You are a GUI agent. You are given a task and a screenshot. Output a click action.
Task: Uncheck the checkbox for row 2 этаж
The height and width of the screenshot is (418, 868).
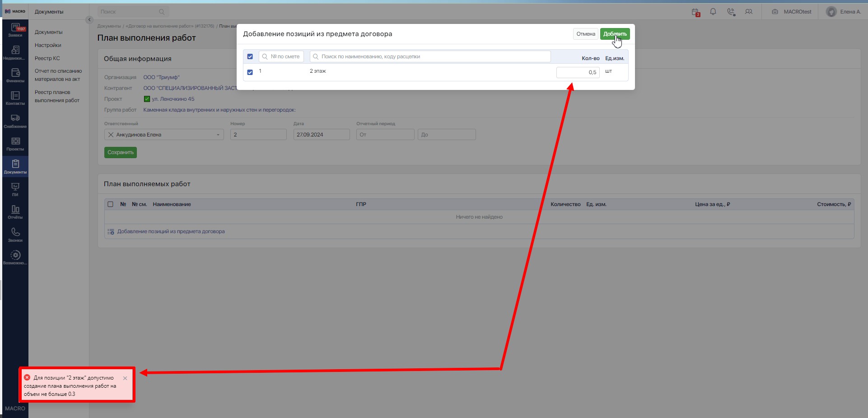pyautogui.click(x=250, y=72)
